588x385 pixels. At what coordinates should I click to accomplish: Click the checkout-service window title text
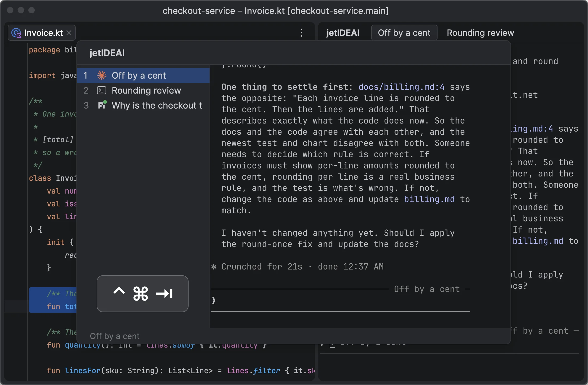[x=275, y=11]
